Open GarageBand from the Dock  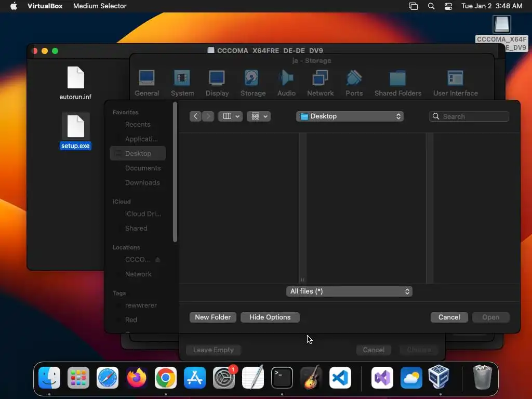click(x=311, y=378)
